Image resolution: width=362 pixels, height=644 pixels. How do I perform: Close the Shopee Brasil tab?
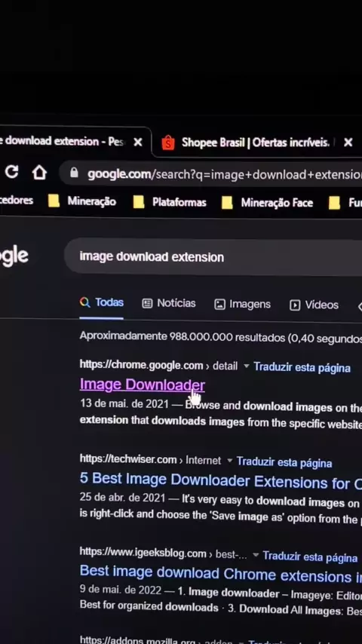[348, 143]
